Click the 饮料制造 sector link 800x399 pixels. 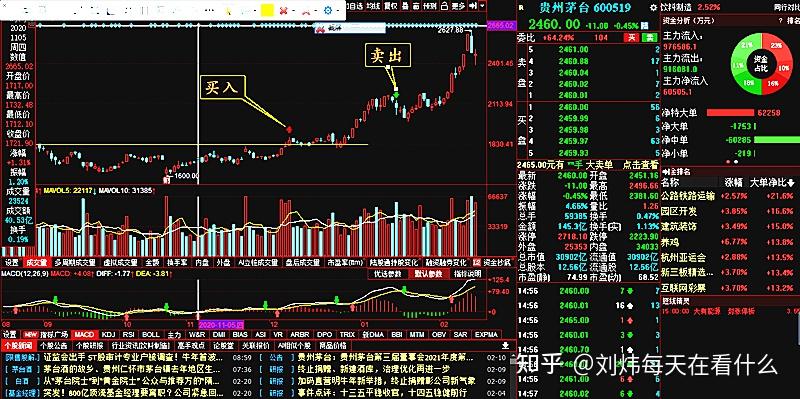pos(676,7)
